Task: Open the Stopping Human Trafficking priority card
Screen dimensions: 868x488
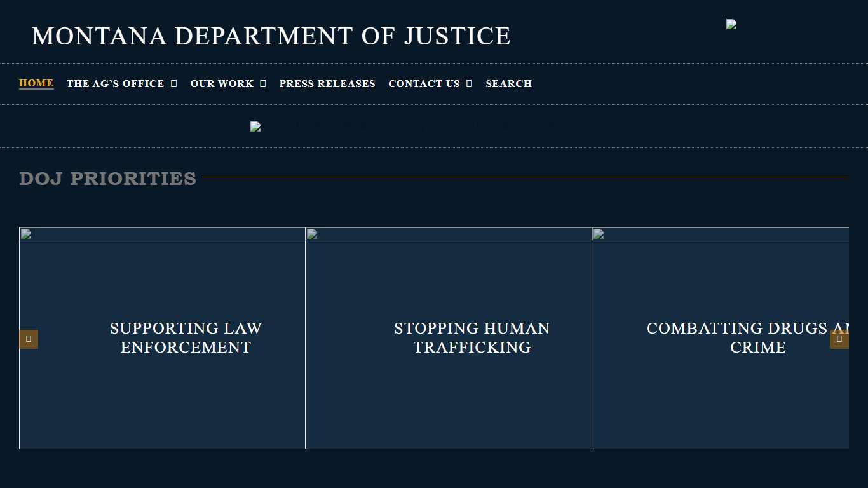Action: tap(471, 338)
